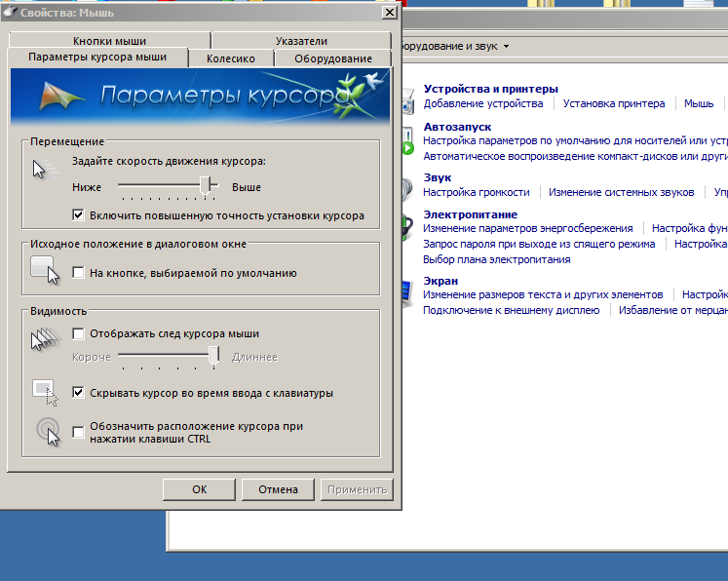Click Установка принтера link
The image size is (728, 581).
point(614,103)
